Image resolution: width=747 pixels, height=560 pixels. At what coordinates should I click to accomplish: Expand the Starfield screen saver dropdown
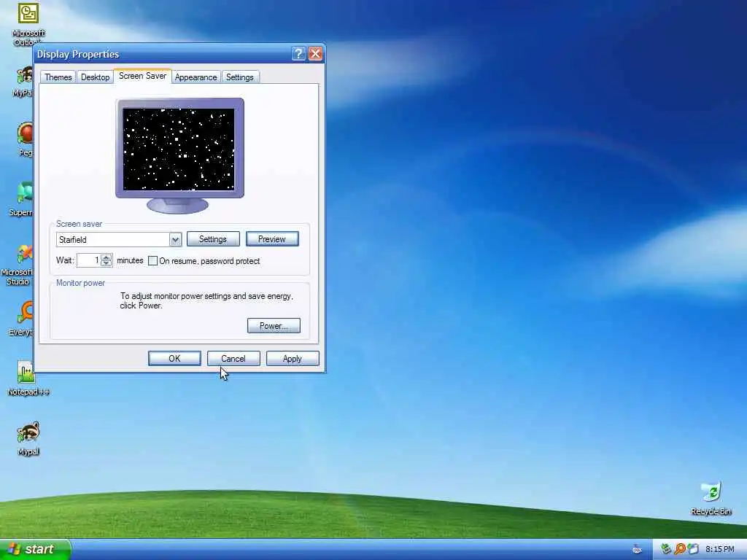175,239
